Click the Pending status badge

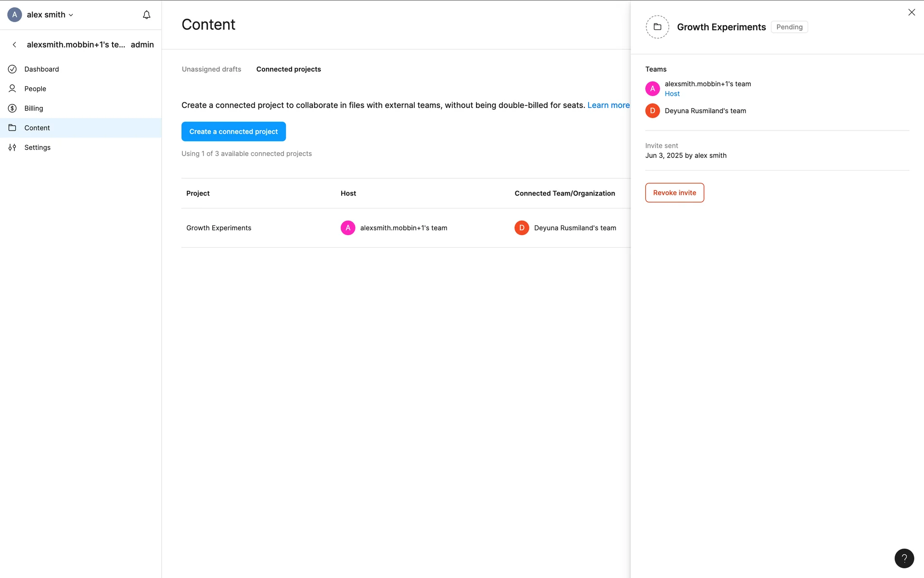click(789, 27)
